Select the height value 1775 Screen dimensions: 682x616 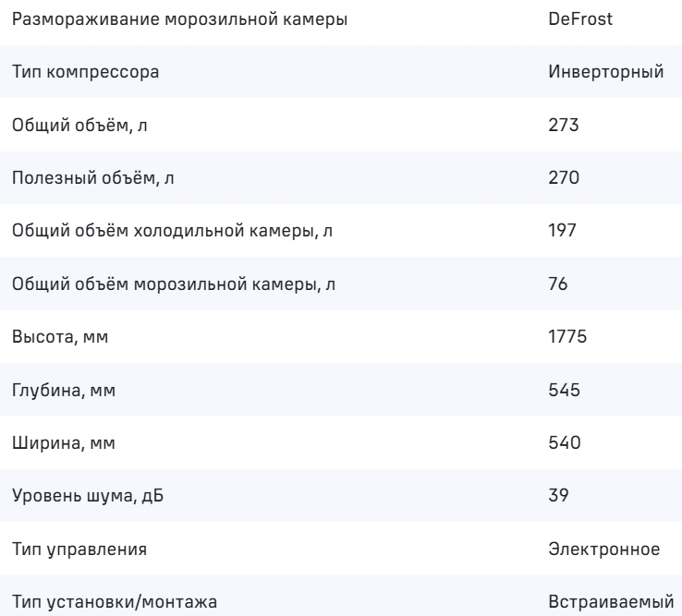point(566,338)
